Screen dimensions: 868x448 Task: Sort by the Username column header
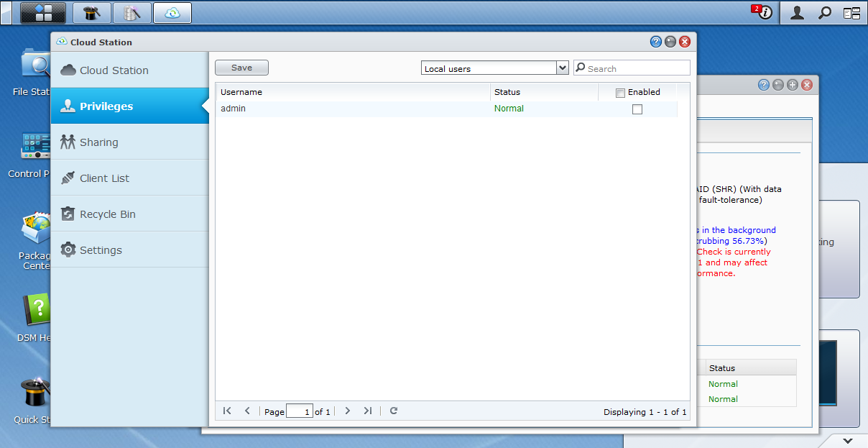coord(354,92)
